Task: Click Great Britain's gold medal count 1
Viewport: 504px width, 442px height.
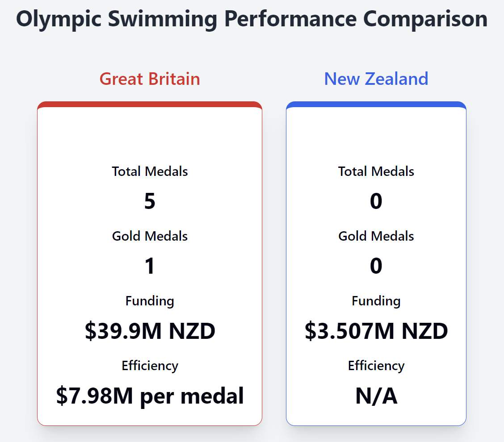Action: [x=150, y=266]
